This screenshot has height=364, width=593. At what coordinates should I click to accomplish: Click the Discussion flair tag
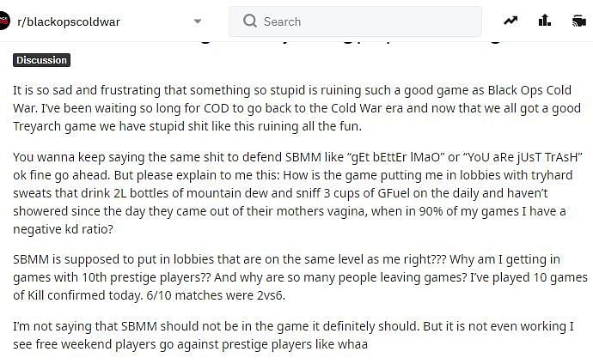tap(41, 60)
